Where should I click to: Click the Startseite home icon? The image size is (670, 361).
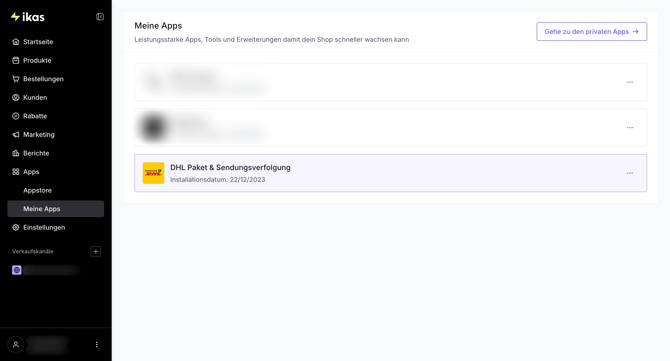[x=16, y=41]
